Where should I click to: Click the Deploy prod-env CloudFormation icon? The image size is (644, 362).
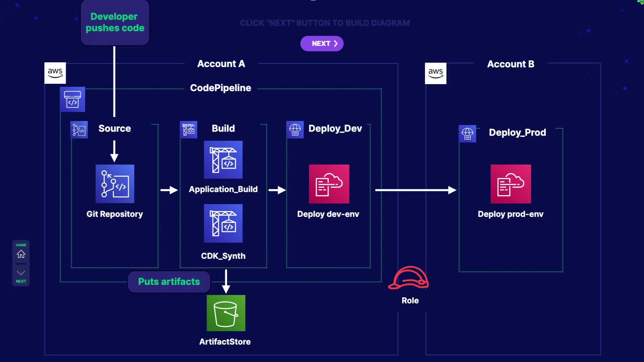(x=511, y=184)
